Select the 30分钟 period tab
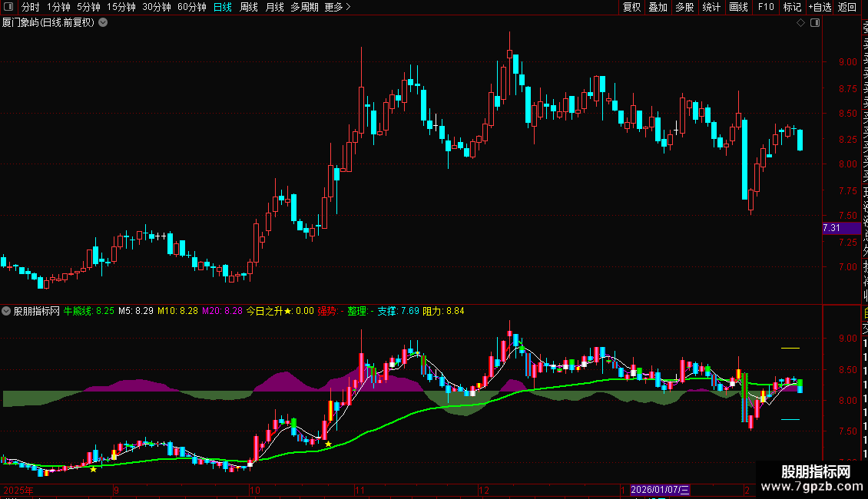This screenshot has width=868, height=499. [x=157, y=7]
